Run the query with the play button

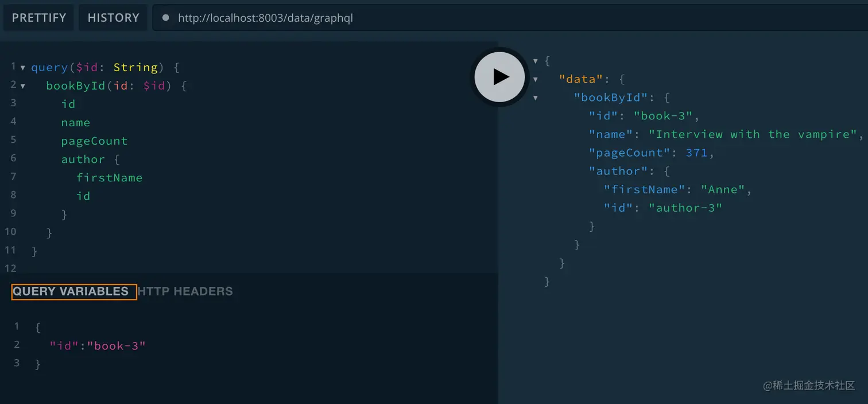499,77
